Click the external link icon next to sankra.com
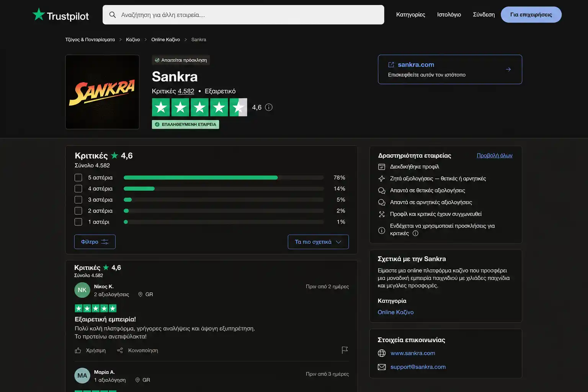 (x=391, y=65)
